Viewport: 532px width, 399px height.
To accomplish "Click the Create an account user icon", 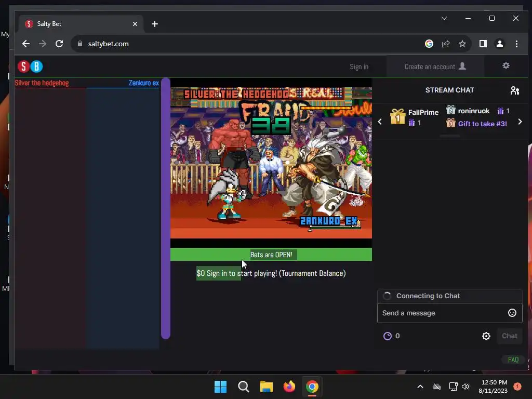I will (462, 66).
